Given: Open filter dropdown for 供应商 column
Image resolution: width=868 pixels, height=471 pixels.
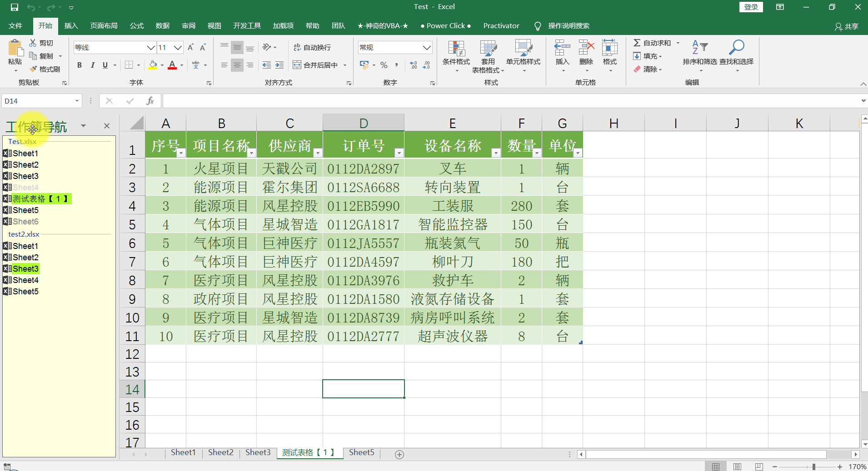Looking at the screenshot, I should (x=318, y=153).
